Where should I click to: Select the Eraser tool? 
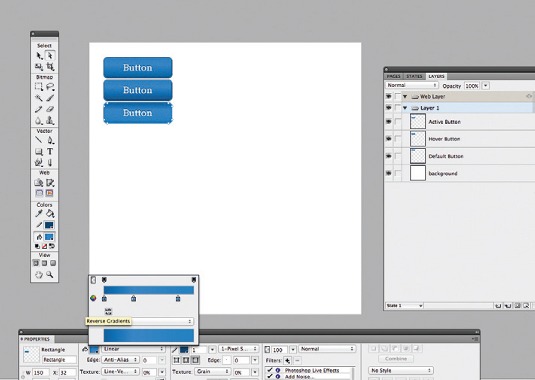click(x=50, y=109)
